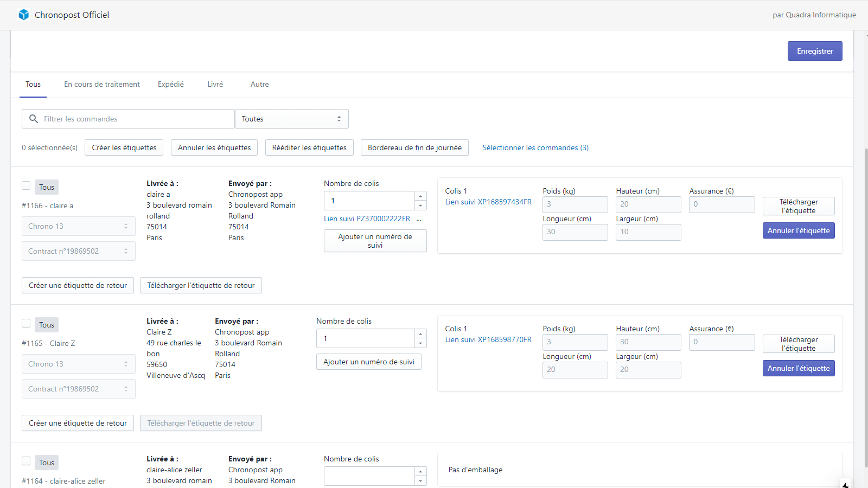Click Bordereau de fin de journée
Image resolution: width=868 pixels, height=488 pixels.
click(x=414, y=147)
